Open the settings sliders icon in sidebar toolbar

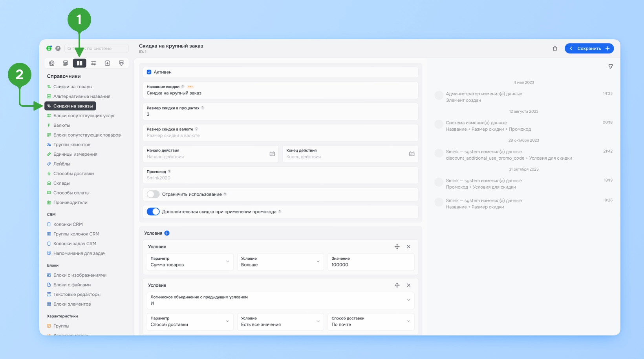click(x=93, y=63)
